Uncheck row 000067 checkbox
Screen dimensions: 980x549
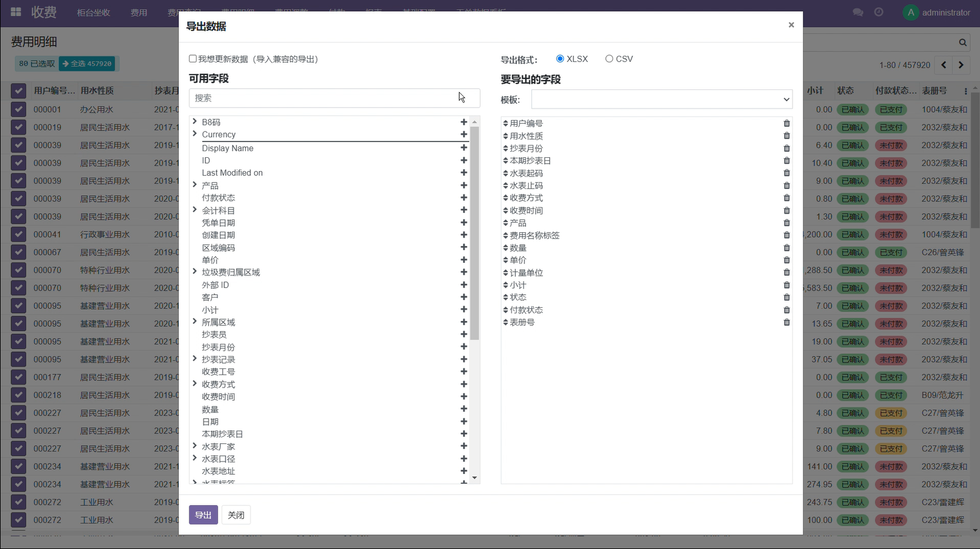[x=19, y=252]
